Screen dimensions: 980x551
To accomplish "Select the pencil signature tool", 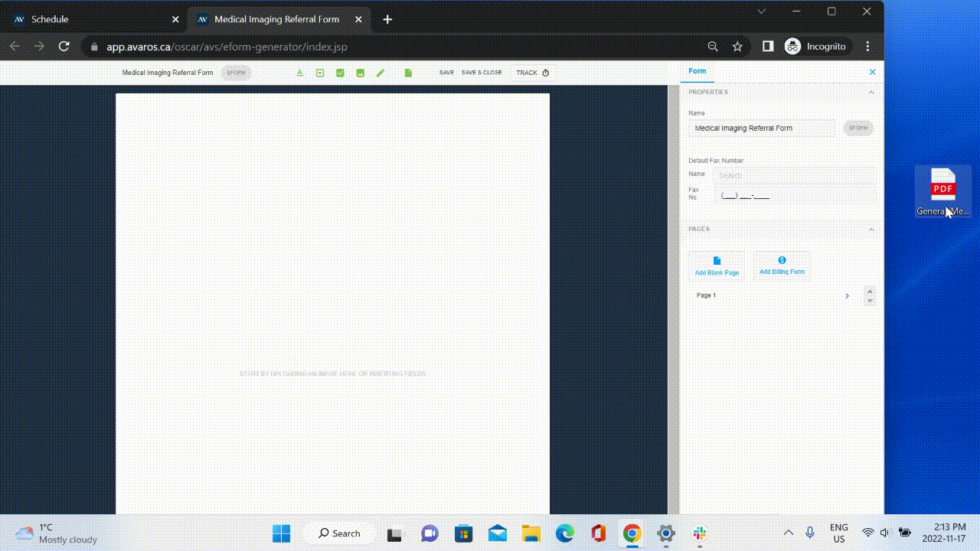I will point(381,73).
